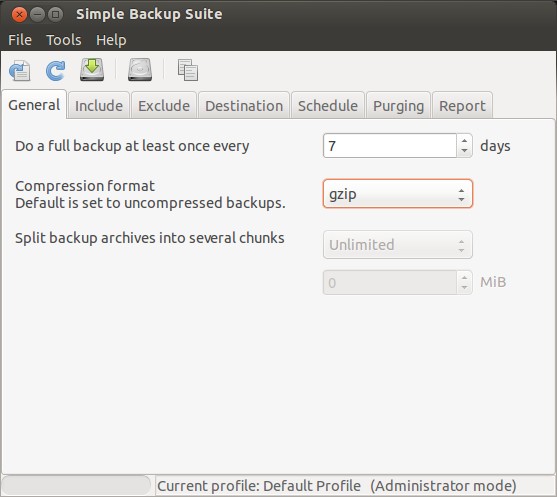Click the grey hard drive toolbar icon
Screen dimensions: 557x497
(140, 70)
